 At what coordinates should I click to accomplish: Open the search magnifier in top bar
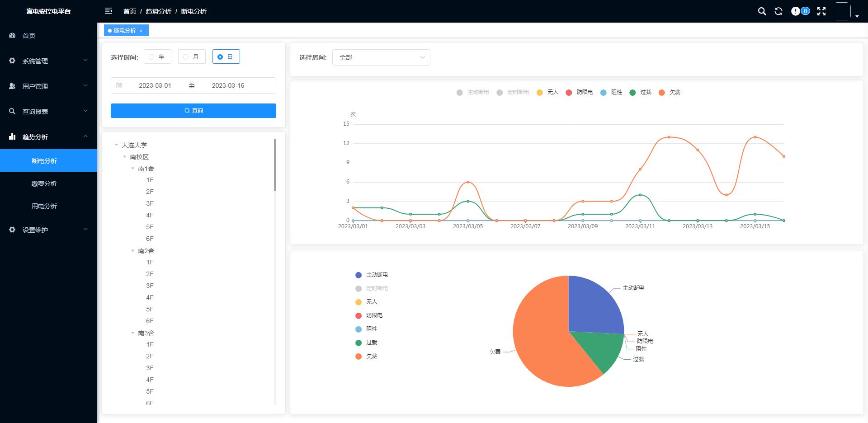[762, 11]
